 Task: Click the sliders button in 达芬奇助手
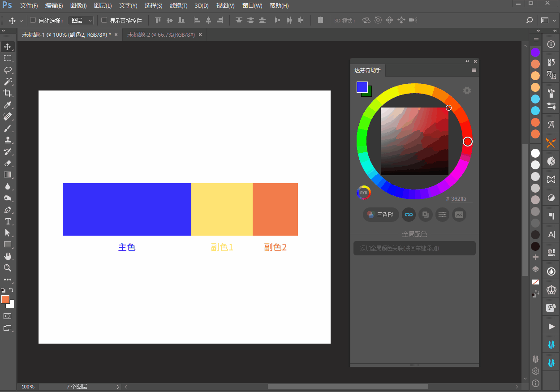click(x=442, y=215)
